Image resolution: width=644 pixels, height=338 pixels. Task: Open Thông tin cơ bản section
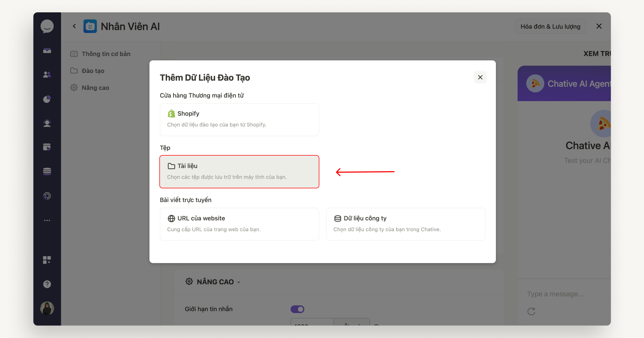[x=100, y=54]
